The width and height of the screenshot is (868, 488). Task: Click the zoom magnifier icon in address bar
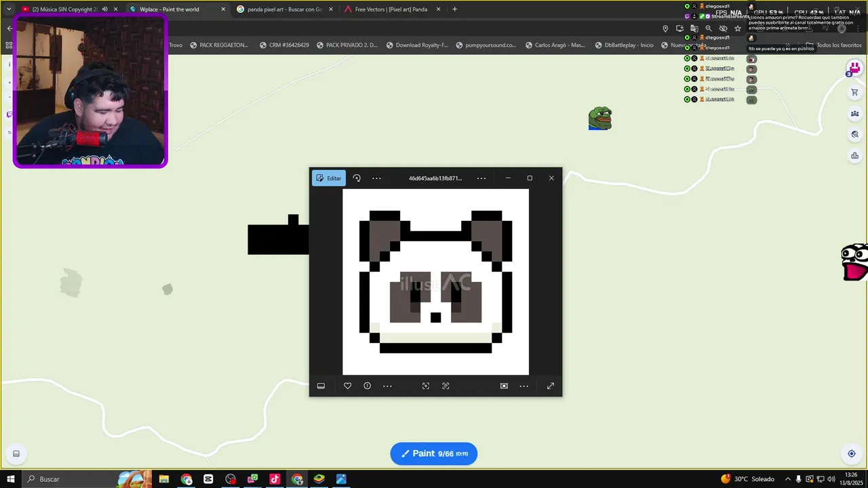click(x=709, y=28)
